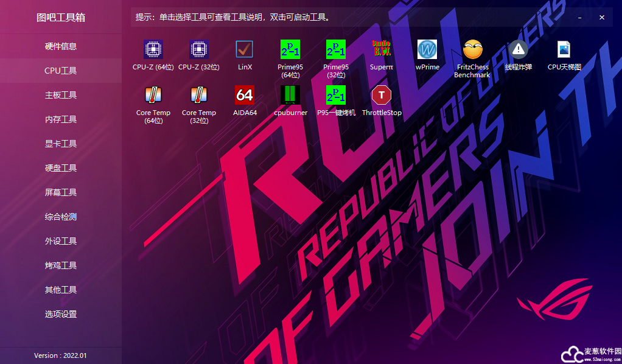Screen dimensions: 622x364
Task: Choose the P95一键烤机 icon
Action: (x=335, y=96)
